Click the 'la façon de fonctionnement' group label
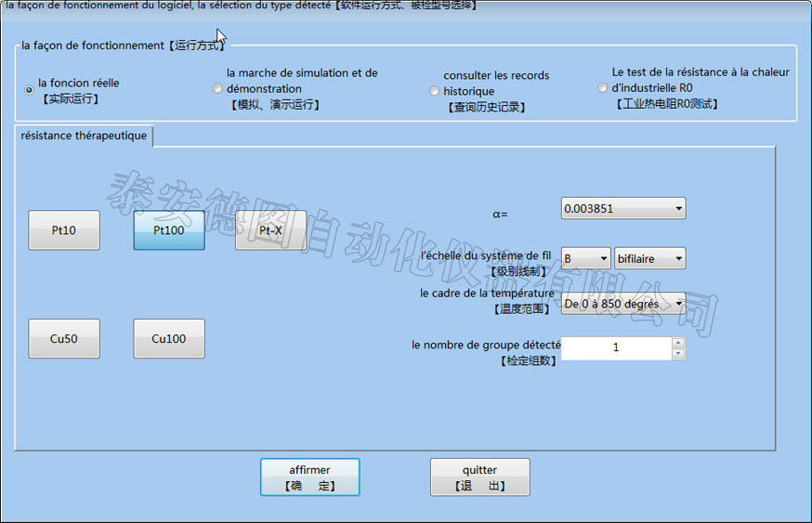The image size is (812, 523). tap(122, 46)
